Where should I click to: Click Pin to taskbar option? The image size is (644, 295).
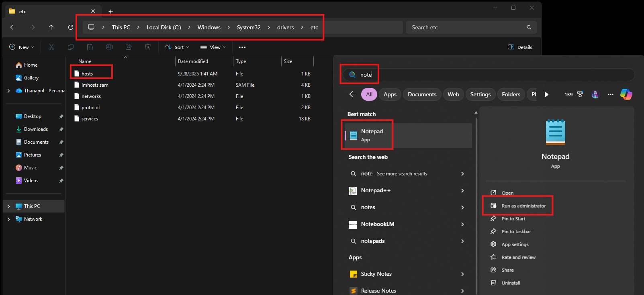(x=516, y=232)
